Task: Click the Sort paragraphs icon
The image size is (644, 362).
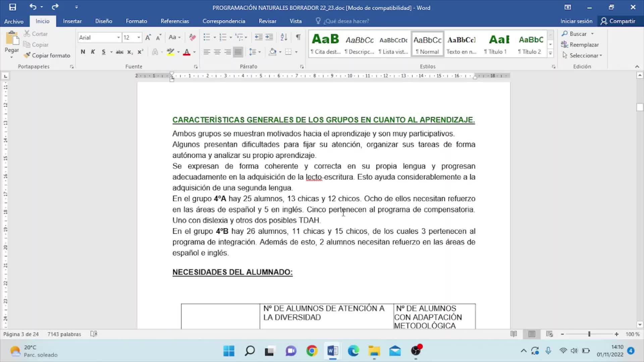Action: (x=284, y=37)
